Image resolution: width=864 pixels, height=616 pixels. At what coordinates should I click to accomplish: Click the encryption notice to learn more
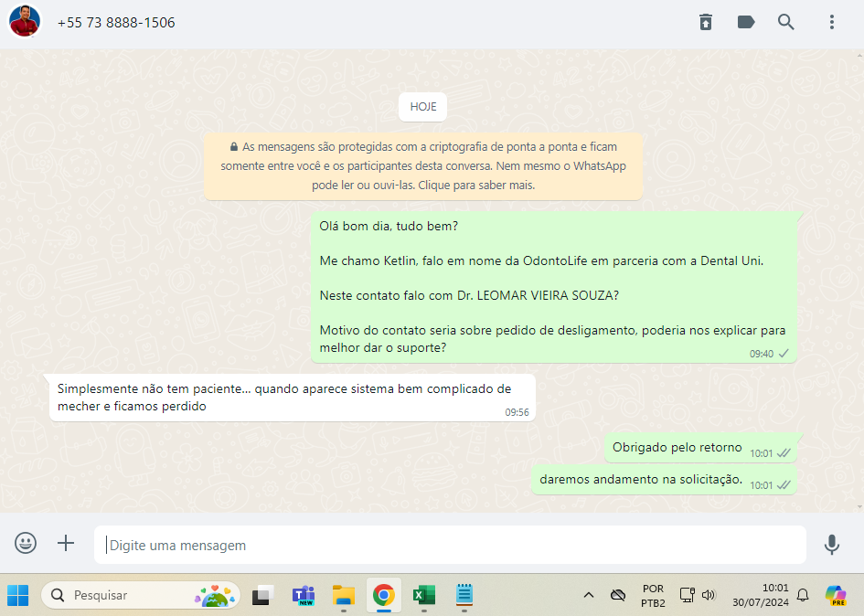point(423,165)
